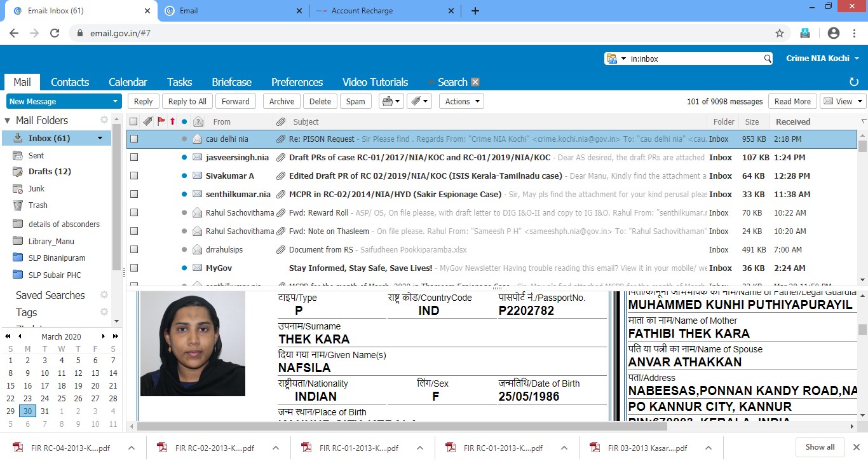Tick the checkbox for MyGov message
The image size is (868, 463).
[x=134, y=268]
